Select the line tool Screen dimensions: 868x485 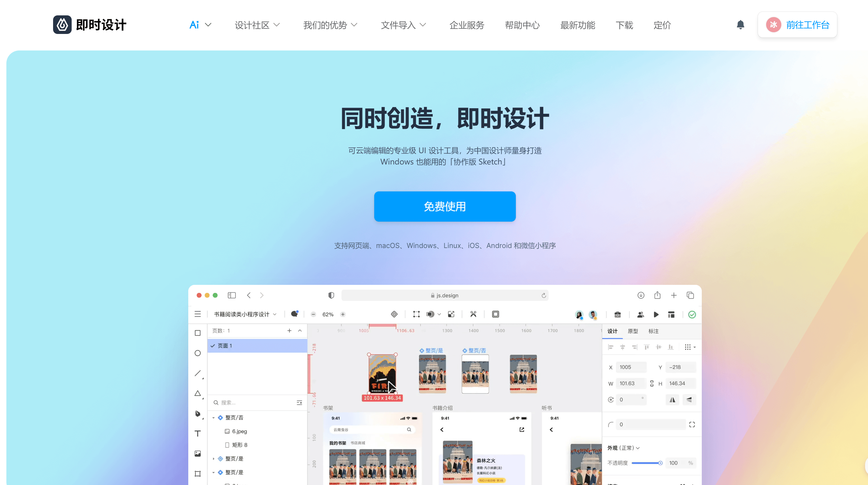tap(198, 373)
